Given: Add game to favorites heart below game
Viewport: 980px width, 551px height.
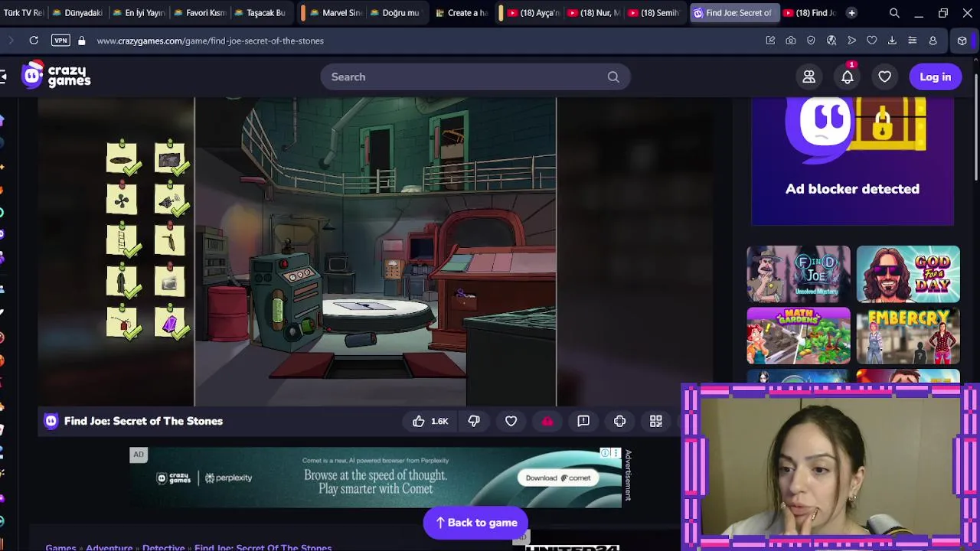Looking at the screenshot, I should pos(511,421).
